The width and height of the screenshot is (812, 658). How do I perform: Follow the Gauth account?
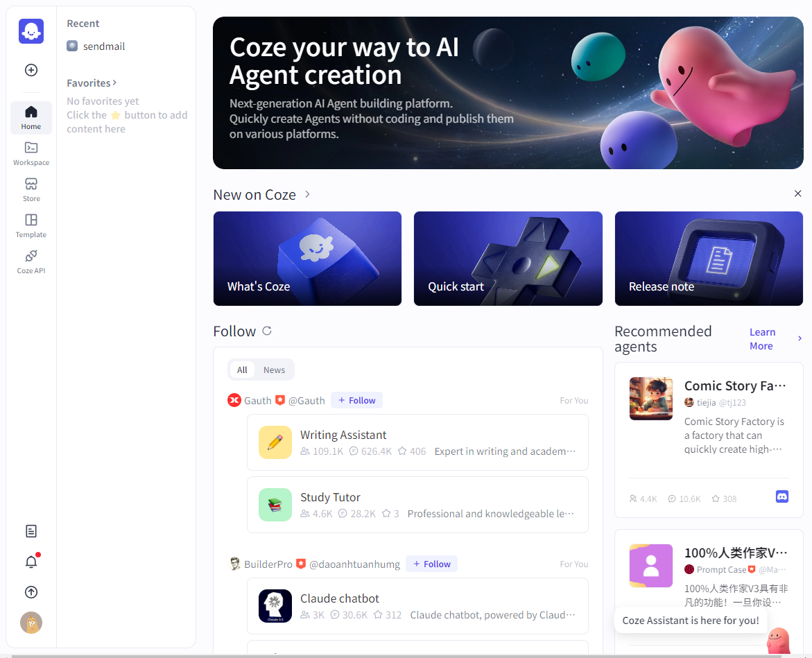[357, 400]
